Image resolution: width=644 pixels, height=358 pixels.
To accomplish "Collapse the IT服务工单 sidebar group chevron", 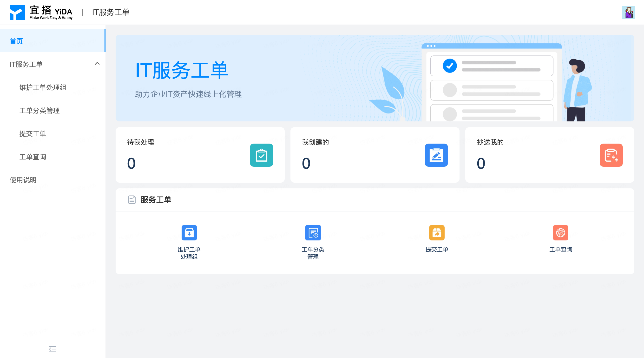I will (x=97, y=64).
